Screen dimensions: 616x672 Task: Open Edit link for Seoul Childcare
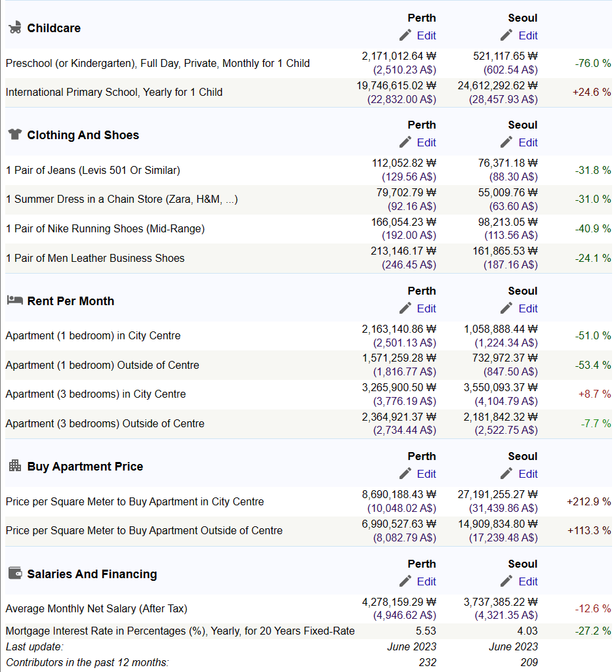tap(527, 35)
